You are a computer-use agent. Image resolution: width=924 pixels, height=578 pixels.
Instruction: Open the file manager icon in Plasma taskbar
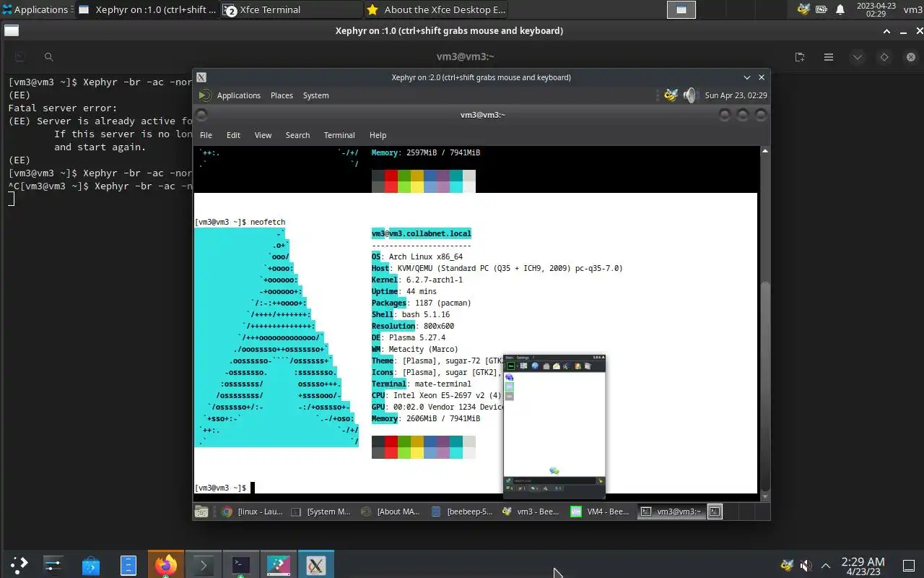pyautogui.click(x=128, y=564)
